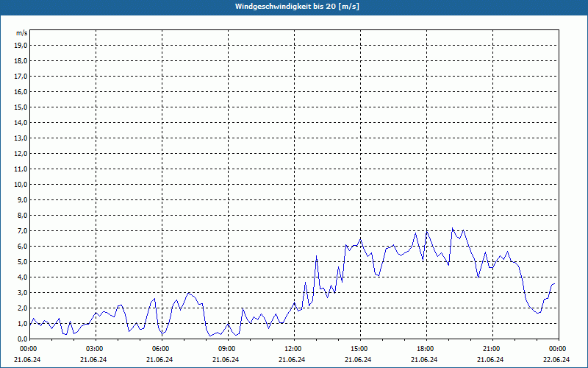Select the 18,0 y-axis label
588x368 pixels.
point(21,61)
